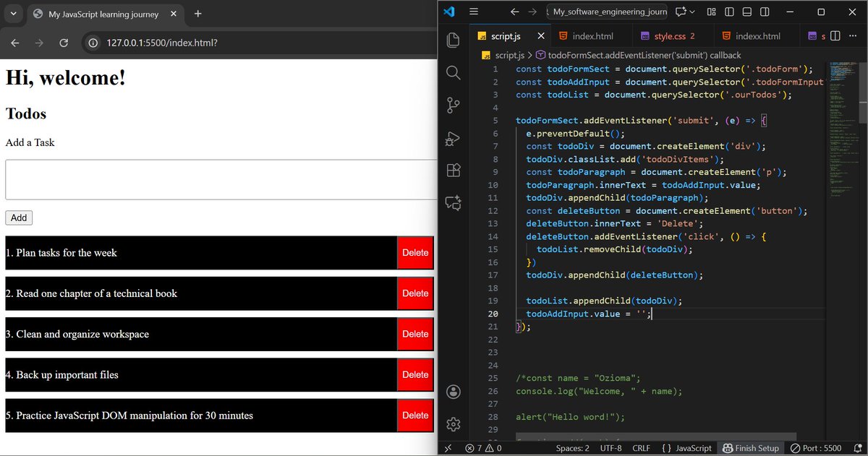
Task: Delete the 'Practice JavaScript DOM' todo
Action: coord(415,415)
